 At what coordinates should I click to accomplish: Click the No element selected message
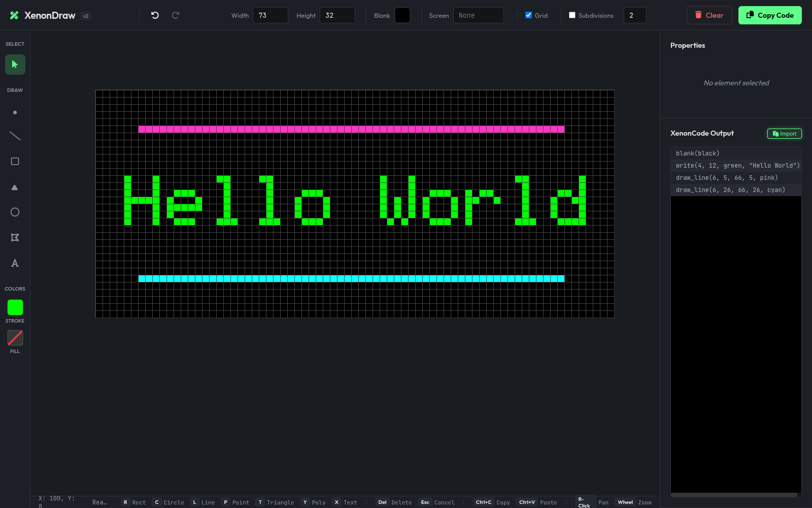coord(736,83)
